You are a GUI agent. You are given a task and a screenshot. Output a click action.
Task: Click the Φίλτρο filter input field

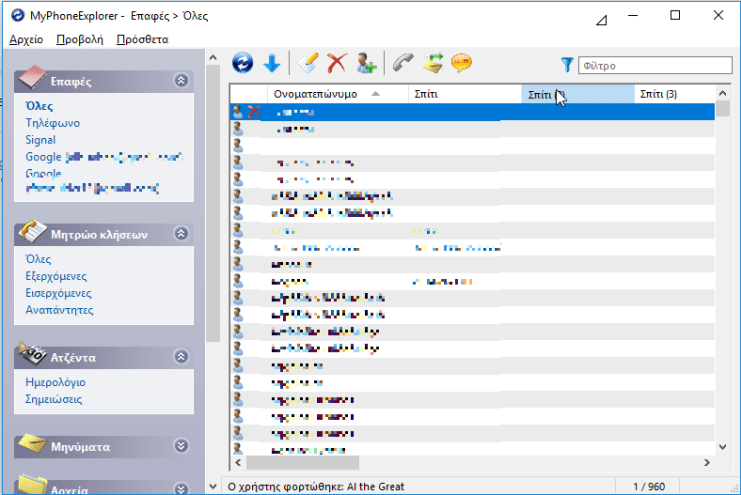(x=655, y=65)
